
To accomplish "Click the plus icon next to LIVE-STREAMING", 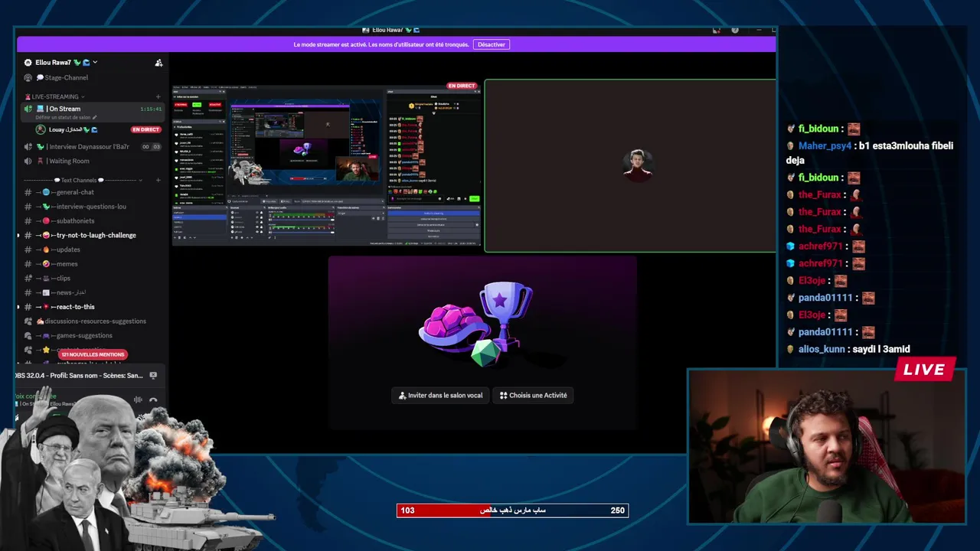I will [x=158, y=96].
